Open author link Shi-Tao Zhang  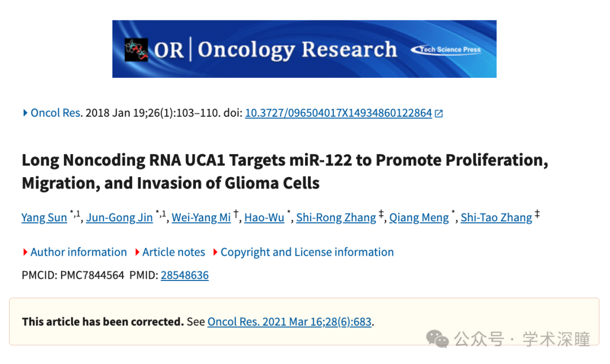click(496, 217)
